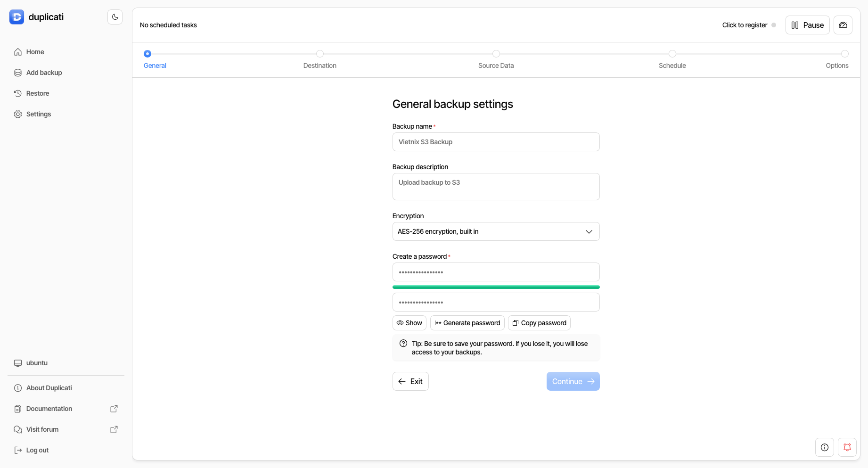This screenshot has width=868, height=468.
Task: Click the Backup name input field
Action: coord(496,142)
